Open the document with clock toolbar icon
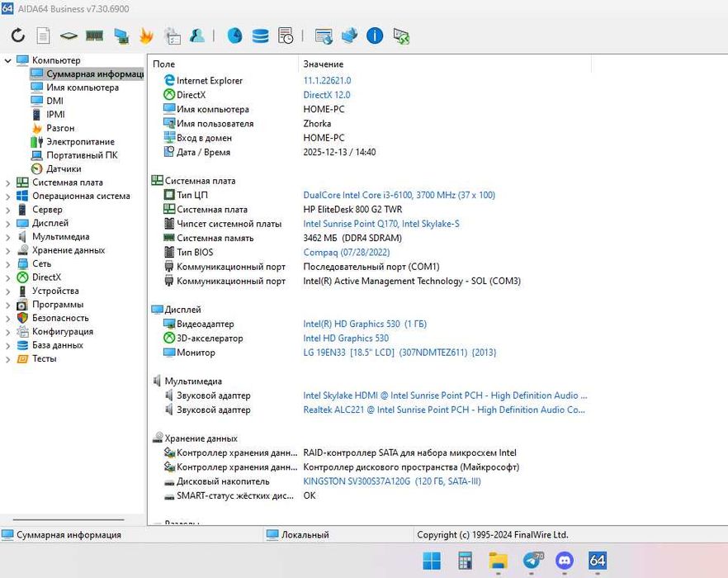 coord(286,36)
